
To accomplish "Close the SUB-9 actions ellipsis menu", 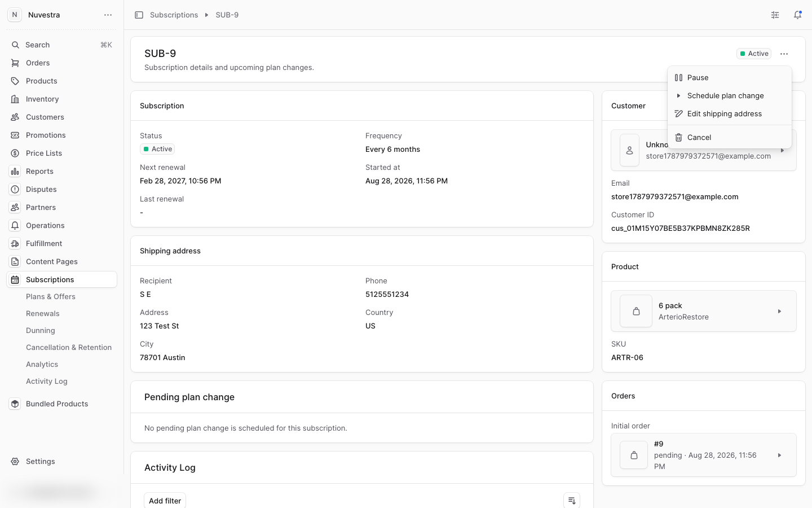I will point(784,54).
